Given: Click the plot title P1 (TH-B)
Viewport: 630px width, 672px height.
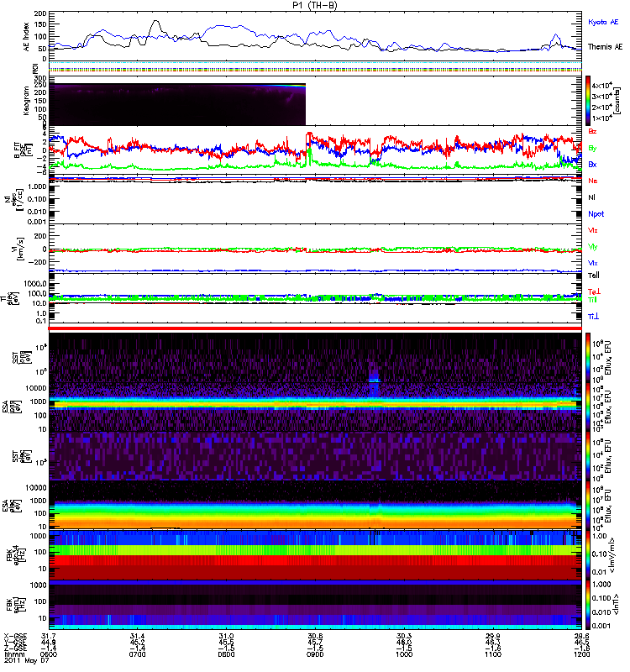Looking at the screenshot, I should click(x=314, y=5).
